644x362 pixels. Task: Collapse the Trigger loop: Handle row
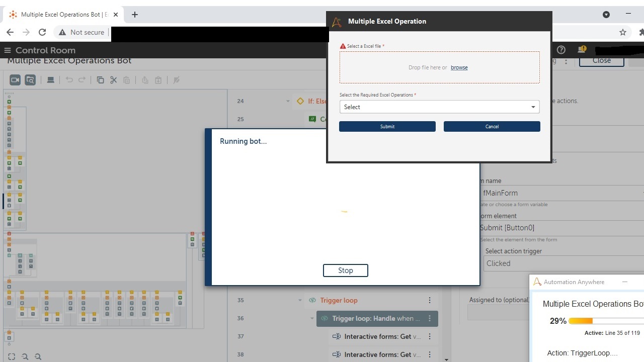tap(312, 318)
